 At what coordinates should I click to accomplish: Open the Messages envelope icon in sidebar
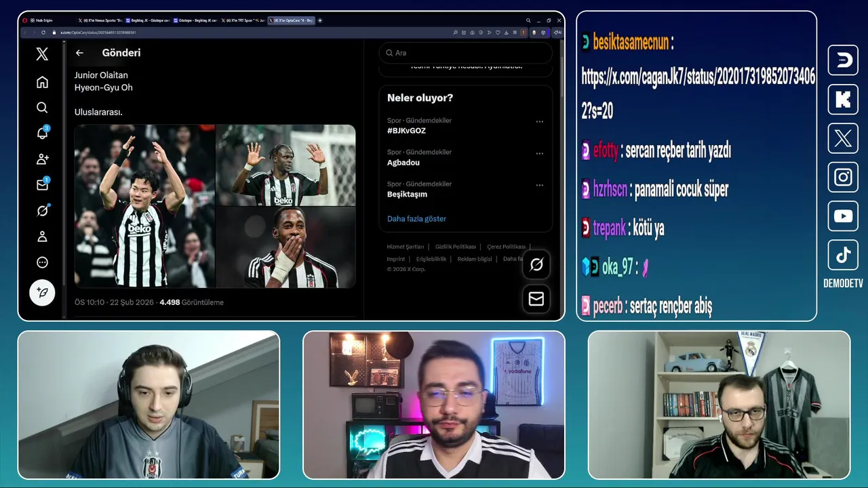pyautogui.click(x=42, y=185)
